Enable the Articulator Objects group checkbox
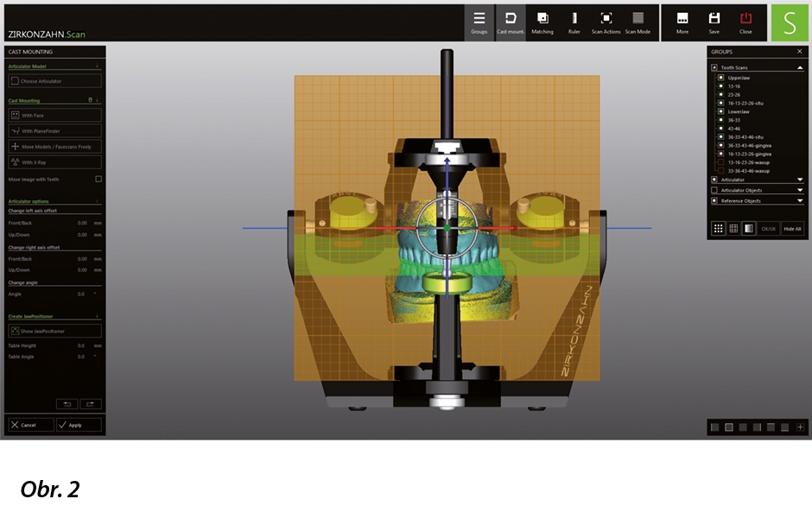 click(714, 190)
